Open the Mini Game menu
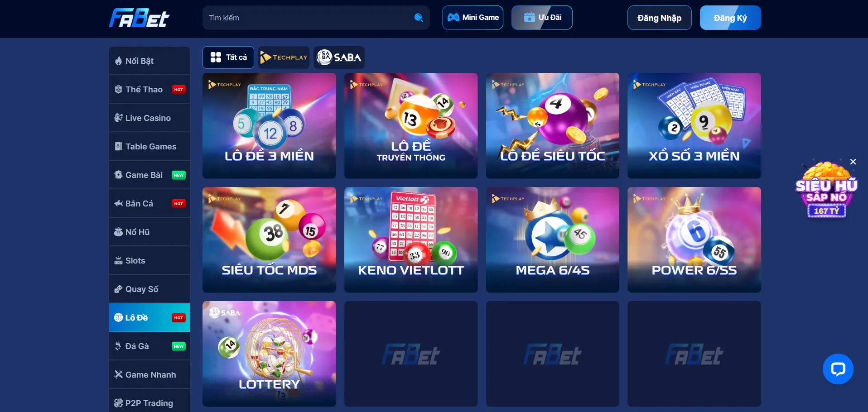 point(473,18)
